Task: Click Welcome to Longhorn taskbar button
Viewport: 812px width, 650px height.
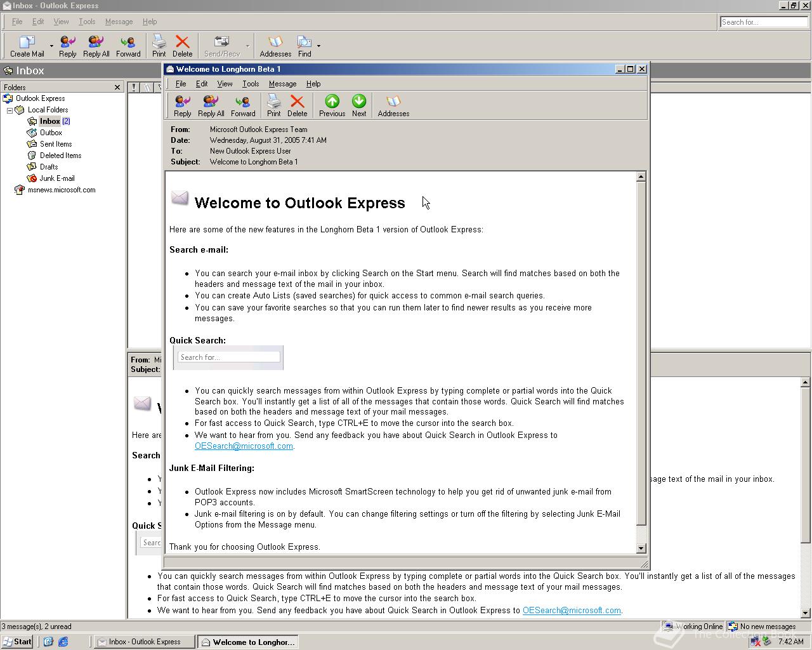Action: (x=247, y=642)
